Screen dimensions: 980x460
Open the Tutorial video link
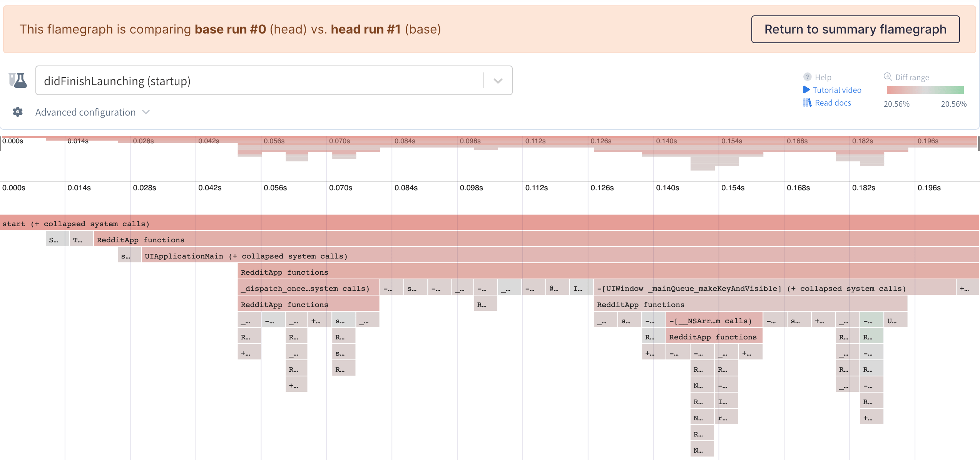tap(837, 90)
